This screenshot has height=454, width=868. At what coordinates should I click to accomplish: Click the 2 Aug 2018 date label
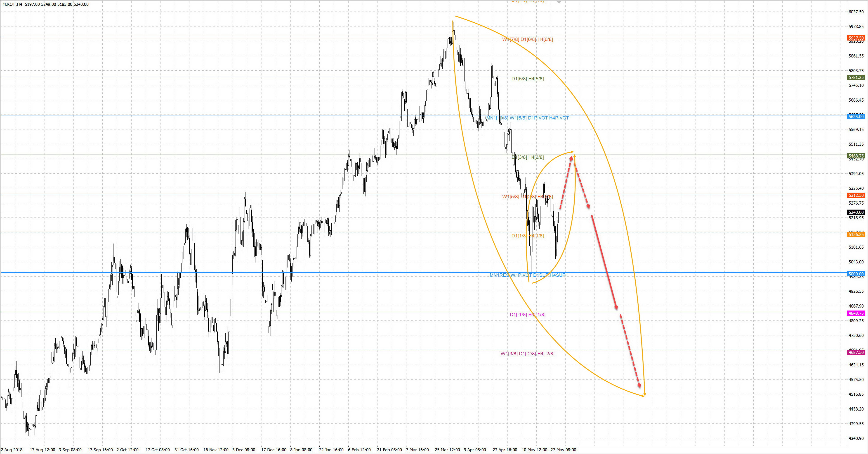tap(12, 450)
